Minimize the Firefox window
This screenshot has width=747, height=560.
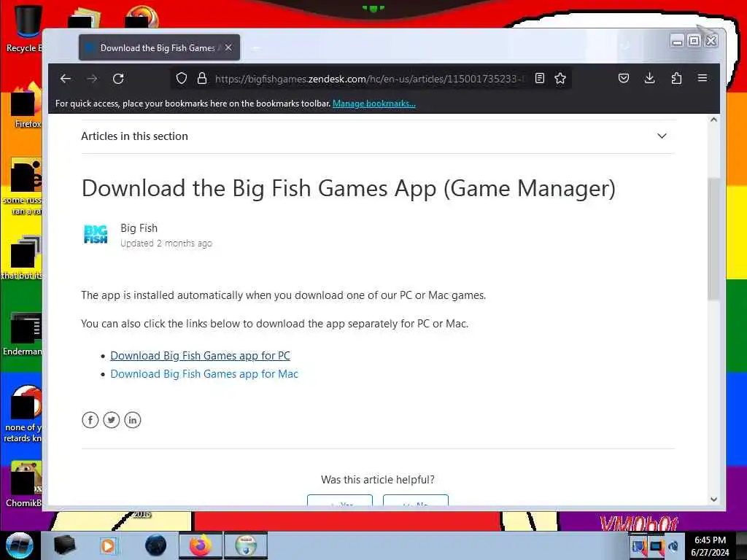tap(677, 42)
